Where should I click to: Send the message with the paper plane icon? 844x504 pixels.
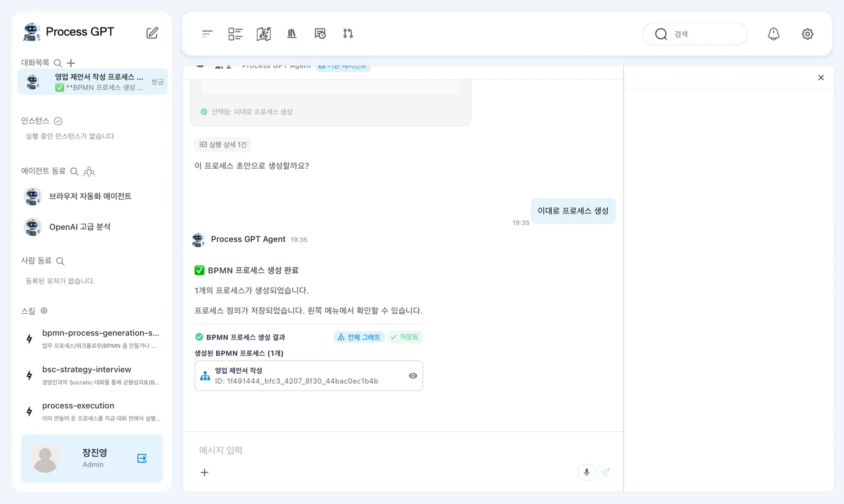606,472
